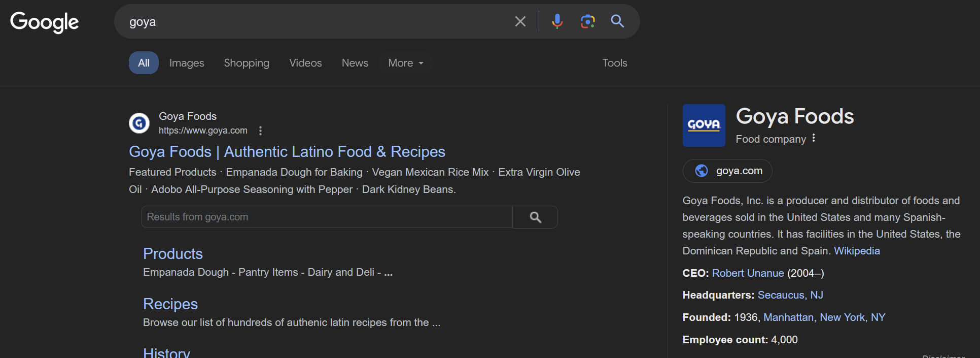Click the Robert Unanue CEO link

pos(748,273)
